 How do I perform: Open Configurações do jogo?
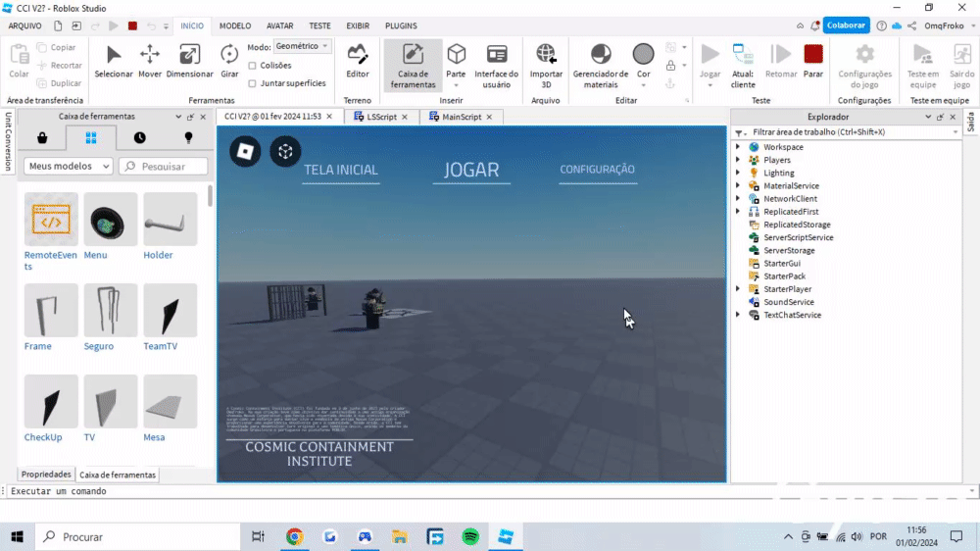865,66
